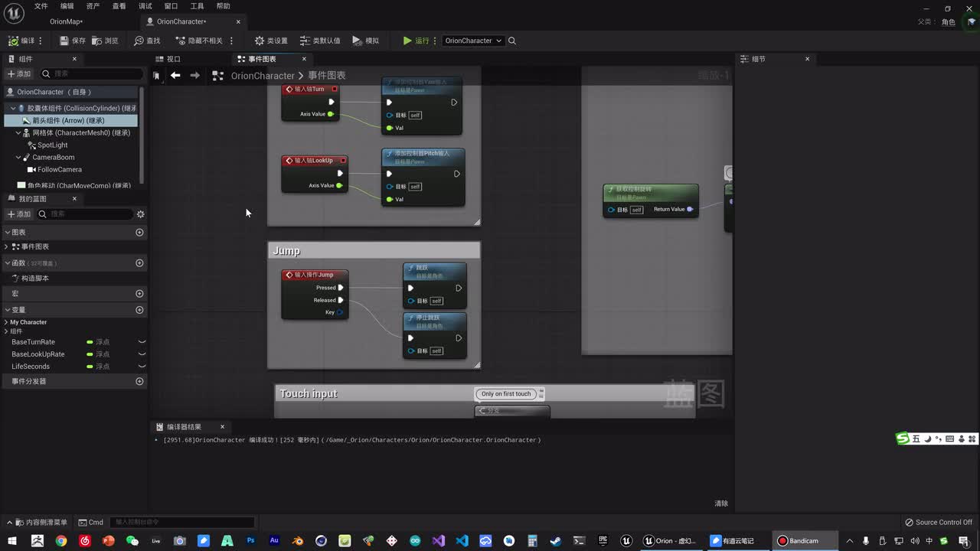Open run options three-dot menu
Viewport: 980px width, 551px height.
(x=435, y=41)
